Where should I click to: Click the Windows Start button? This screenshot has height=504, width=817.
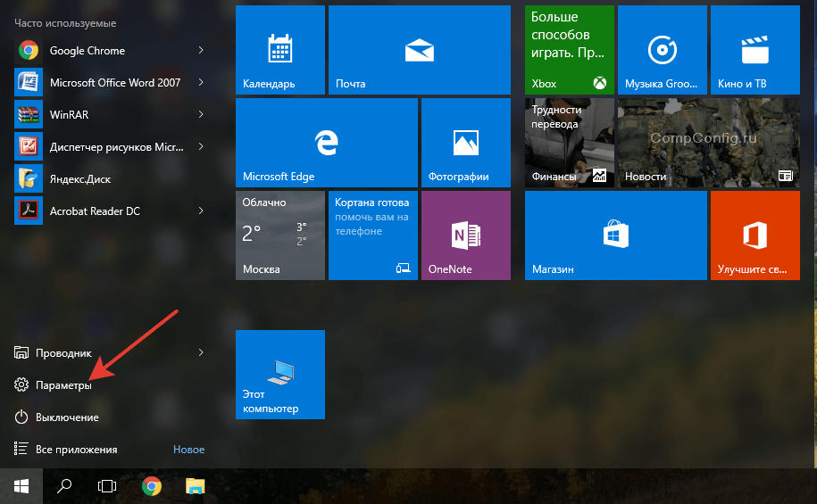21,486
